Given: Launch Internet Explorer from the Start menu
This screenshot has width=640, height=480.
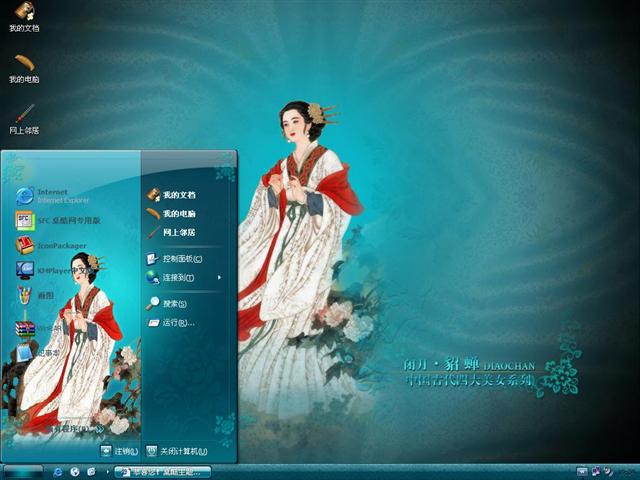Looking at the screenshot, I should pos(53,196).
